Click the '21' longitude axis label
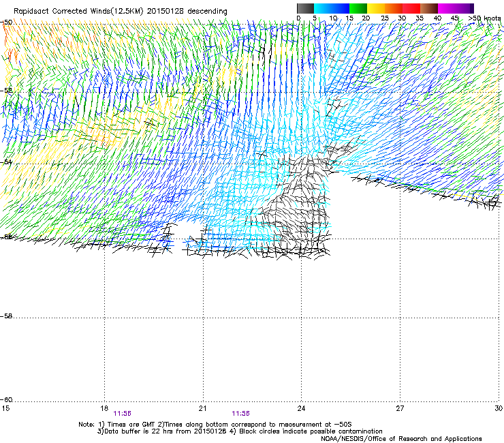The height and width of the screenshot is (443, 504). tap(202, 408)
